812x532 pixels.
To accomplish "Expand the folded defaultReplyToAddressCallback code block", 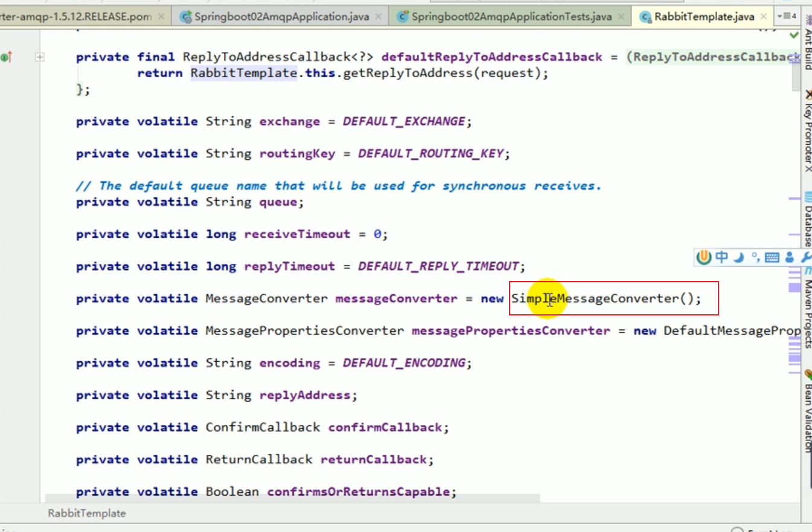I will pos(40,57).
